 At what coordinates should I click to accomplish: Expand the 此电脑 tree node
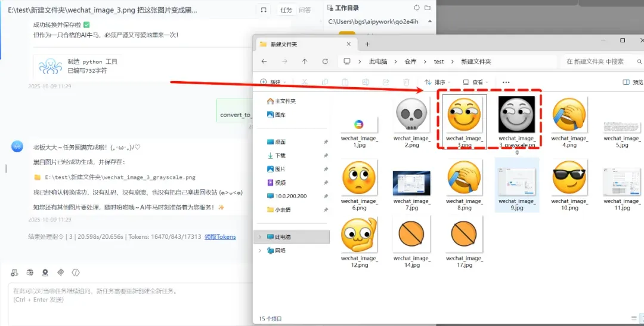[x=259, y=237]
